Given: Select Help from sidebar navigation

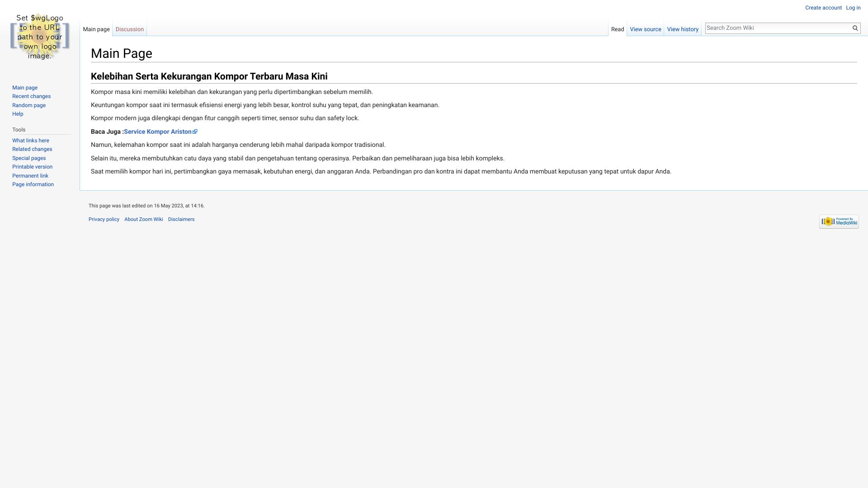Looking at the screenshot, I should tap(17, 114).
